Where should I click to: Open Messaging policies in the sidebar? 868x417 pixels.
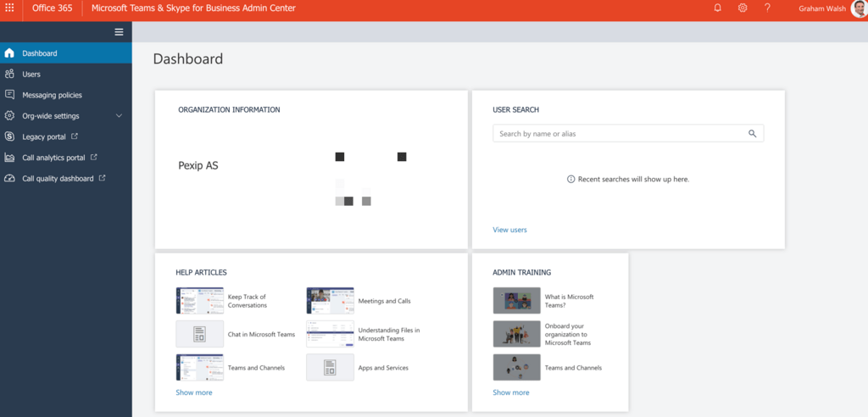pos(66,95)
